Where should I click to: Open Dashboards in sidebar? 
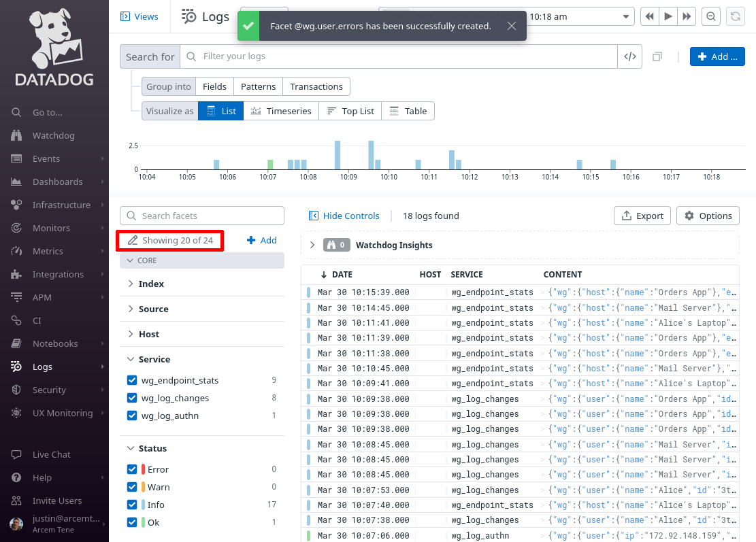57,182
